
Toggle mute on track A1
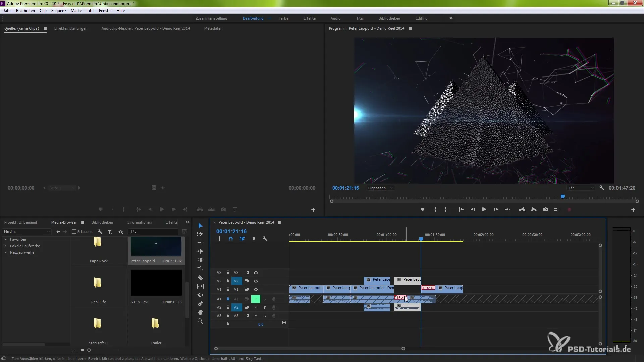[256, 299]
